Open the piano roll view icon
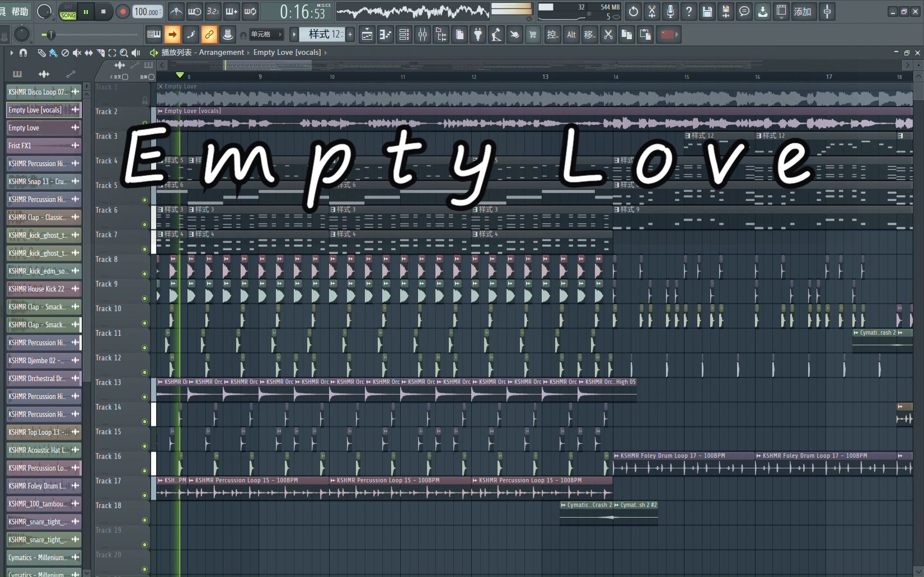The width and height of the screenshot is (924, 577). (385, 35)
